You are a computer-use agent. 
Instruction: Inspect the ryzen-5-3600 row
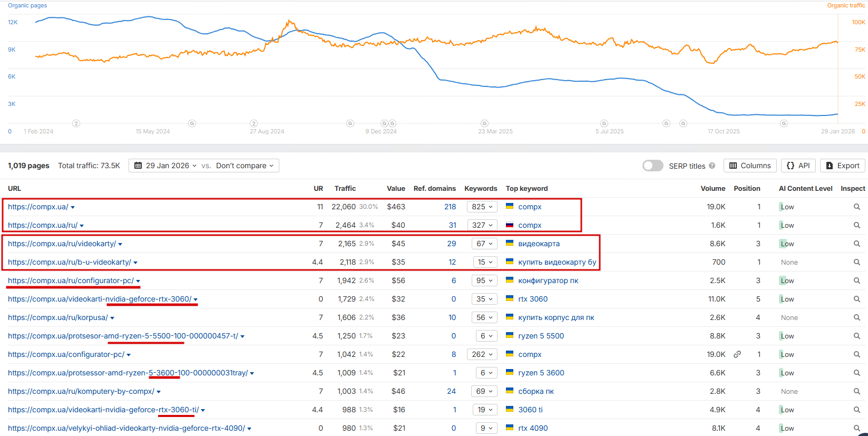857,373
